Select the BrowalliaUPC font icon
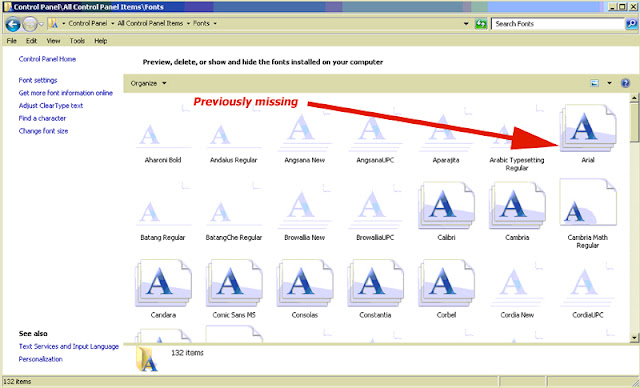 375,205
